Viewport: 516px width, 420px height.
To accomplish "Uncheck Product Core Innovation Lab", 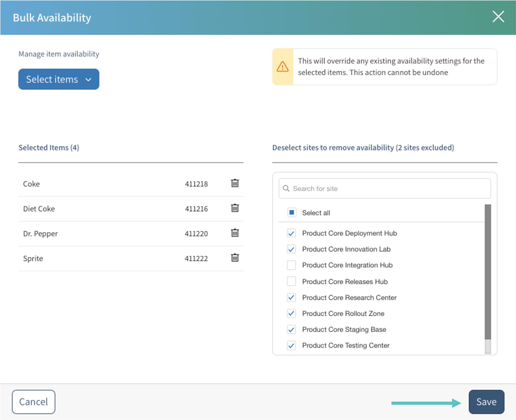I will (x=291, y=249).
